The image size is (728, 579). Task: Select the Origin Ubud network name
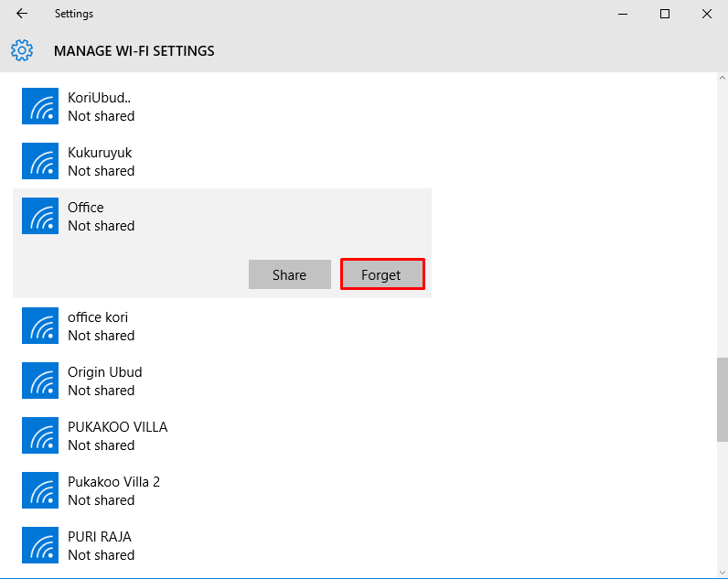click(105, 372)
